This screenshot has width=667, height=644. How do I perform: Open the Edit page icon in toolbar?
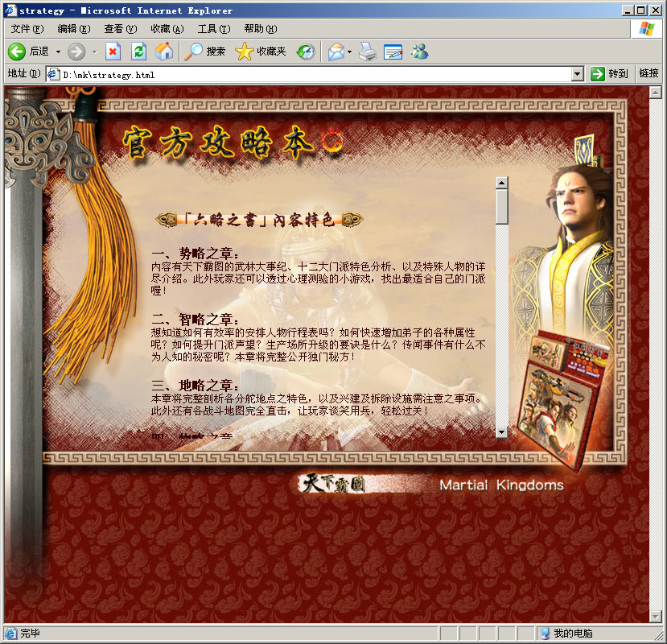(393, 52)
